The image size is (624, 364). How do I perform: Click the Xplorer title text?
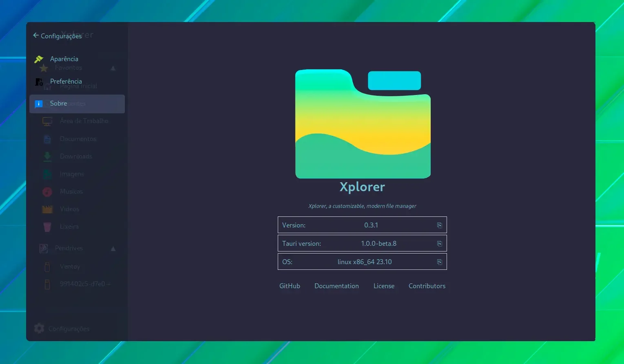pos(362,187)
